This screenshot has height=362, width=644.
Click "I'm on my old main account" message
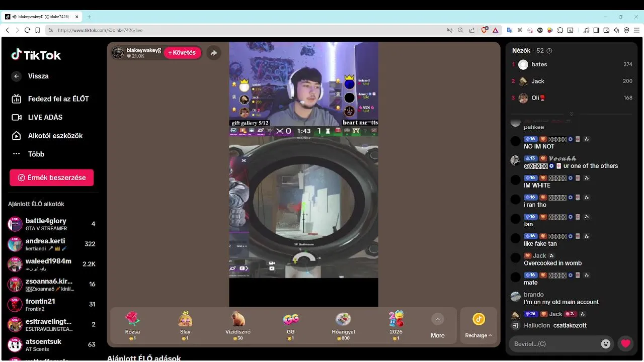pos(561,302)
